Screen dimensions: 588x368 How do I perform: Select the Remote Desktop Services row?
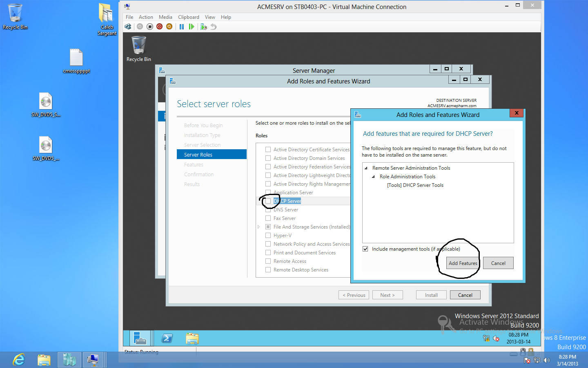click(x=301, y=270)
